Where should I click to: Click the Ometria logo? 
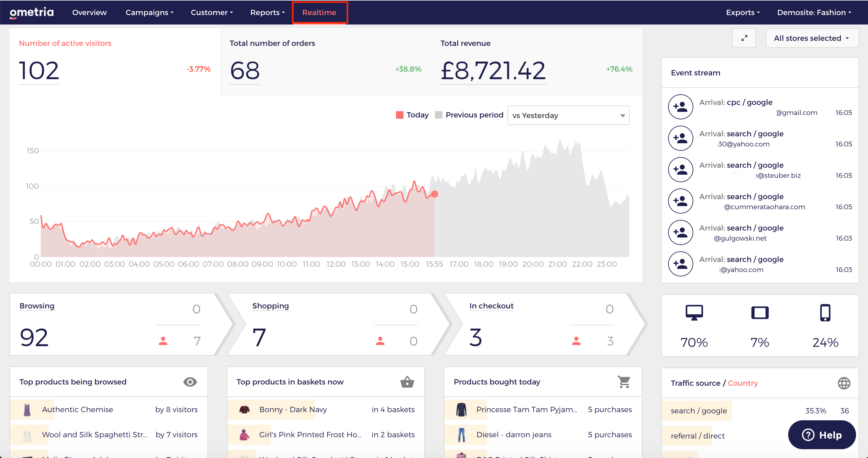(x=32, y=13)
